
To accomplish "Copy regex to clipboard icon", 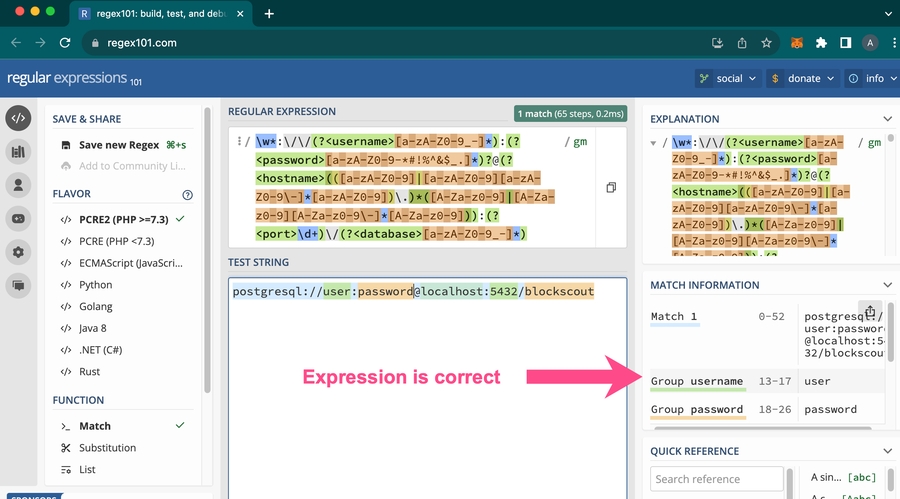I will click(611, 187).
